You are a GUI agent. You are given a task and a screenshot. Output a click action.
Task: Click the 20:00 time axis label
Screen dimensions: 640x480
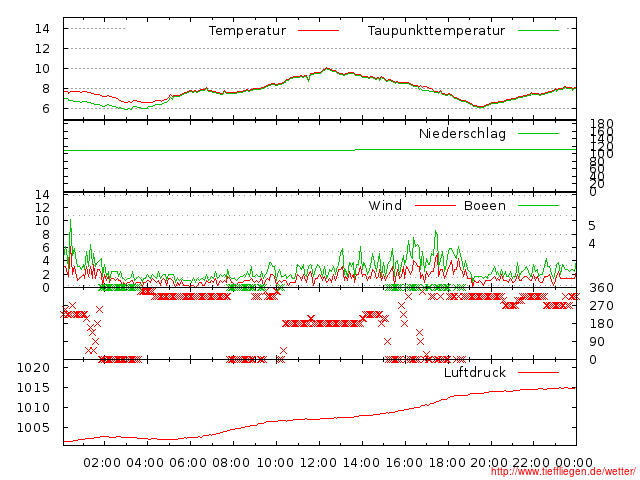pos(489,463)
